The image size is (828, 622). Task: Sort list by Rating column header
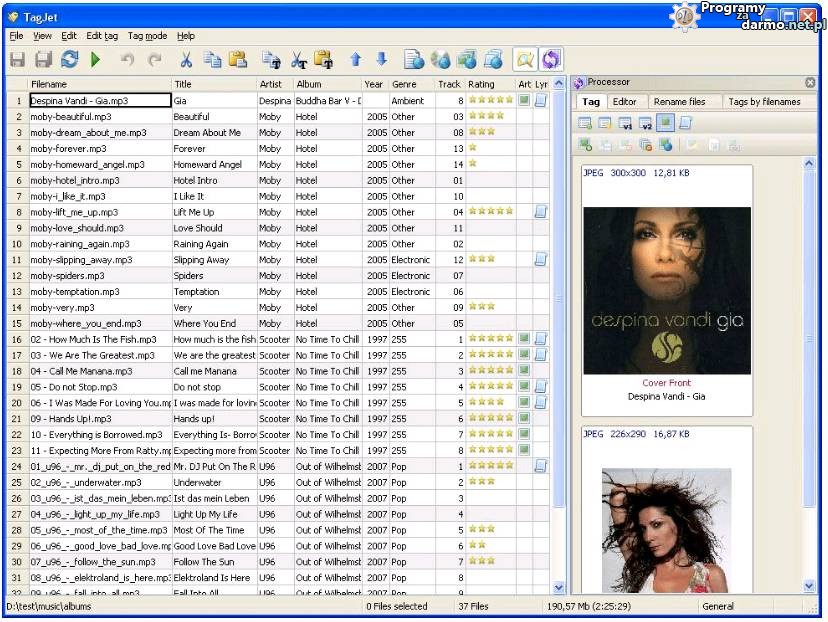(490, 85)
